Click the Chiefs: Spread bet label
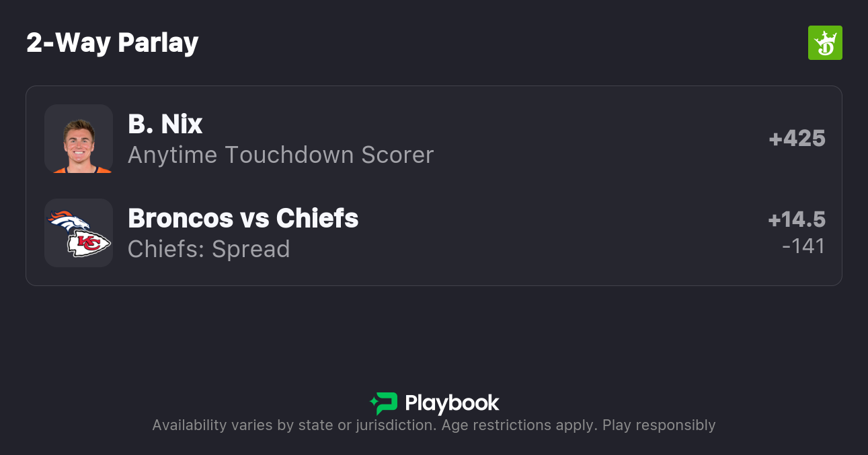 pyautogui.click(x=208, y=249)
